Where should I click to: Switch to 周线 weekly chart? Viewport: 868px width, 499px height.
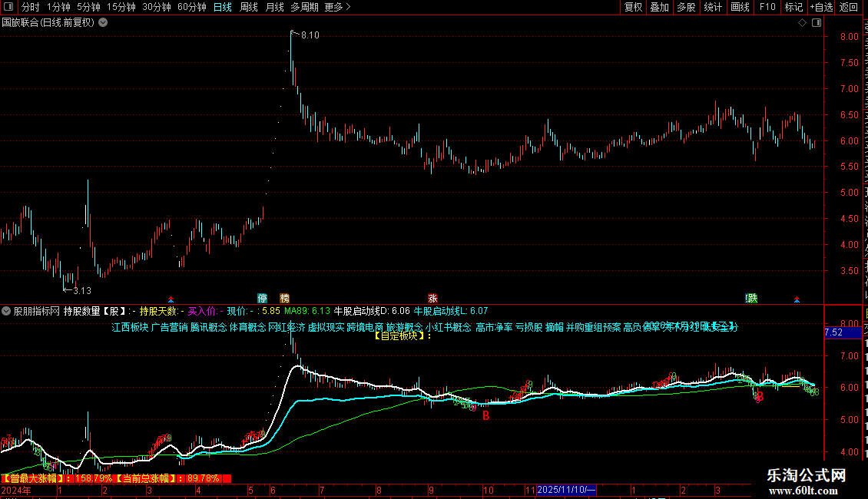coord(249,7)
